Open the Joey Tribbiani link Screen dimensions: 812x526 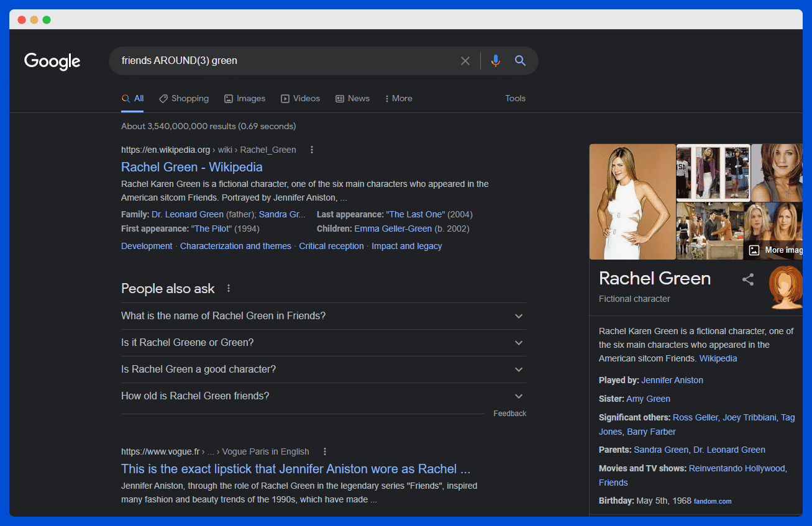pos(749,417)
